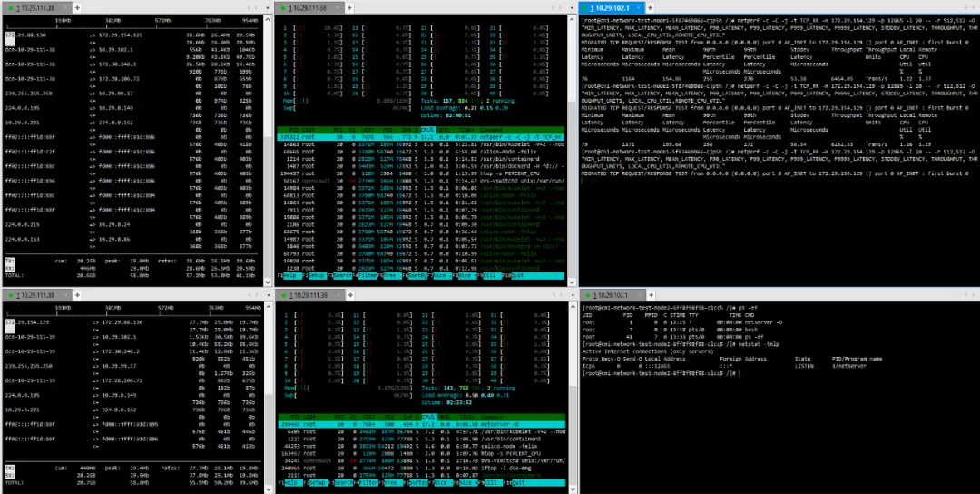Toggle Tree view in the 10.29.111.39 htop

click(x=393, y=483)
